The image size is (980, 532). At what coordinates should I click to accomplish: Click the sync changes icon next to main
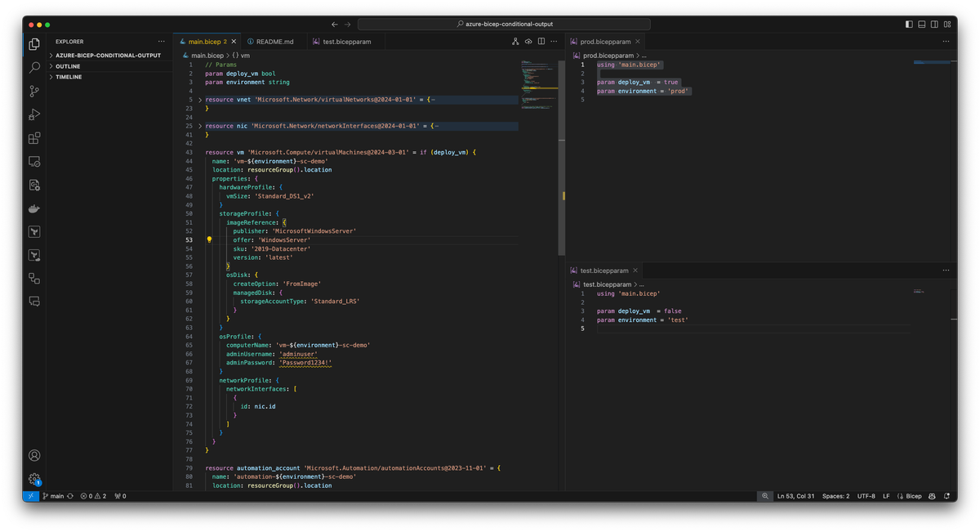tap(70, 496)
